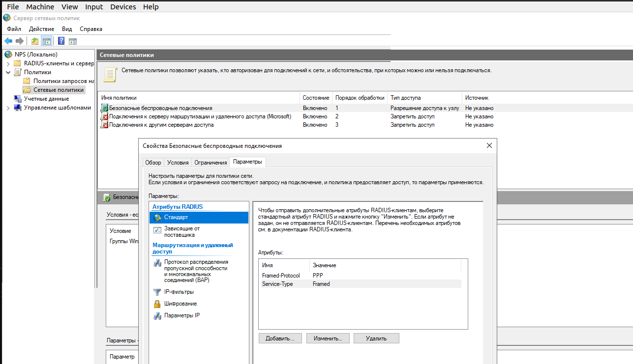Switch to the Ограничения tab
The image size is (633, 364).
coord(211,163)
